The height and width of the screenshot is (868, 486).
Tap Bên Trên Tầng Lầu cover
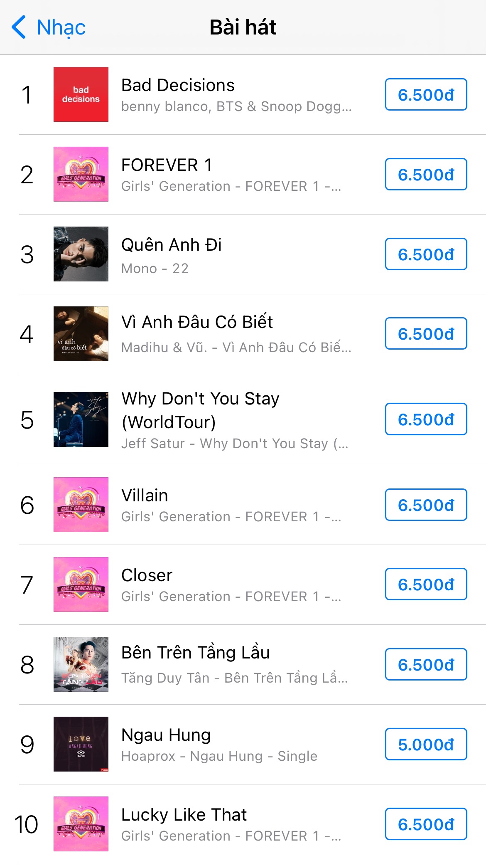[x=81, y=664]
